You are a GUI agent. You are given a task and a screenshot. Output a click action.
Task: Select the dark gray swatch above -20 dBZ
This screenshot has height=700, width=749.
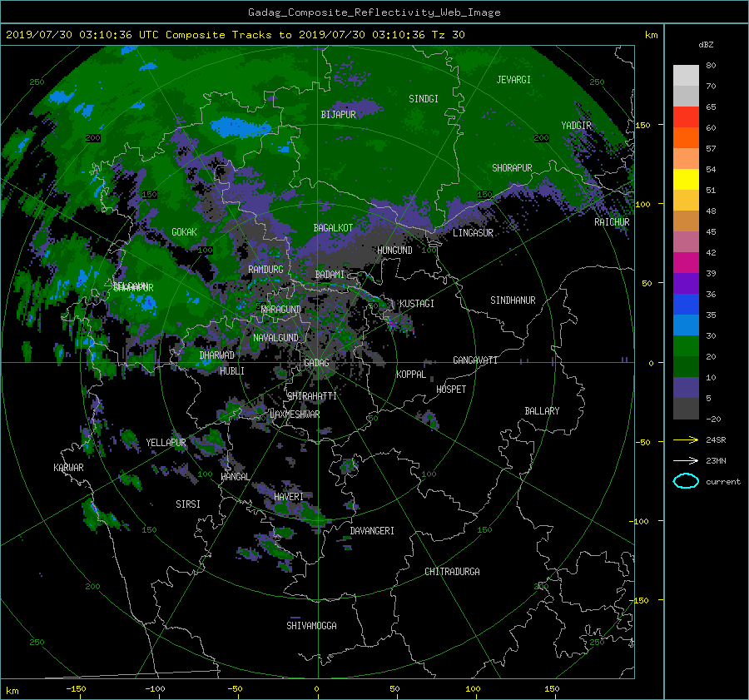pyautogui.click(x=686, y=409)
